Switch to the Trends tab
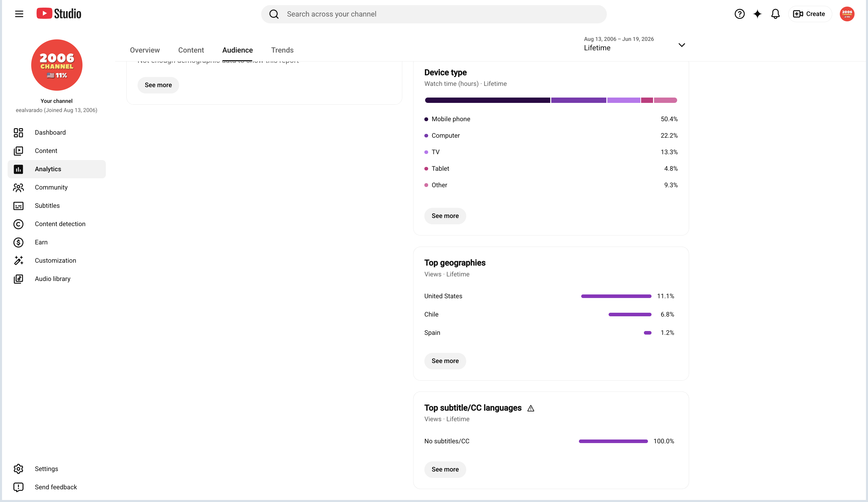 coord(282,50)
